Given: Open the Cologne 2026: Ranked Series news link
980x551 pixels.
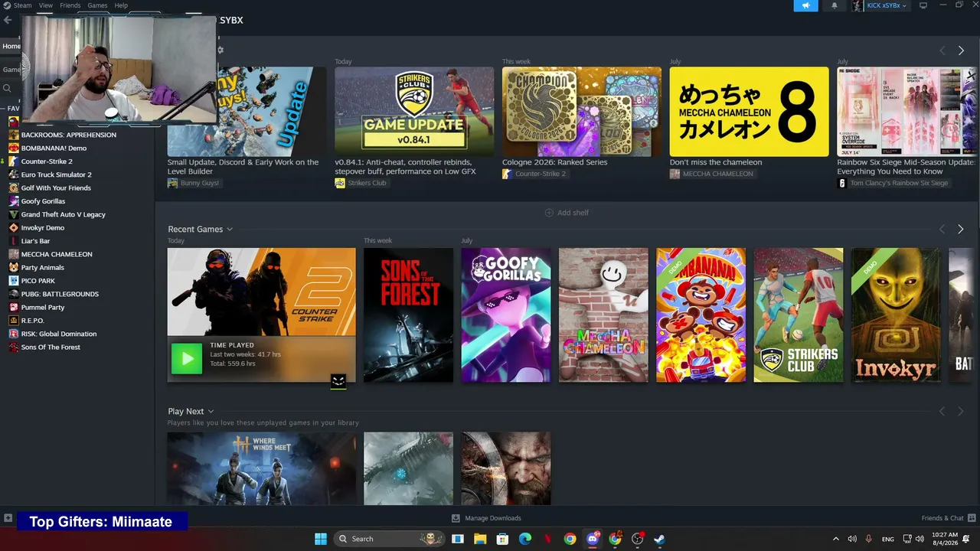Looking at the screenshot, I should (554, 162).
